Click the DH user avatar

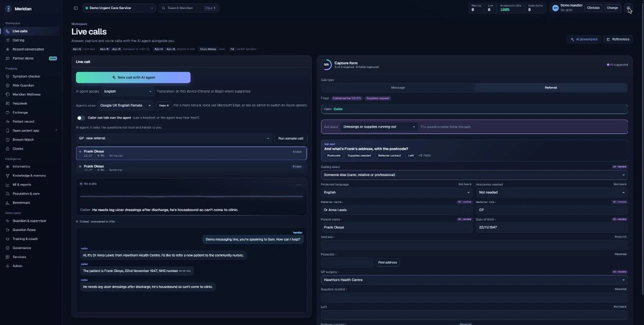point(555,8)
